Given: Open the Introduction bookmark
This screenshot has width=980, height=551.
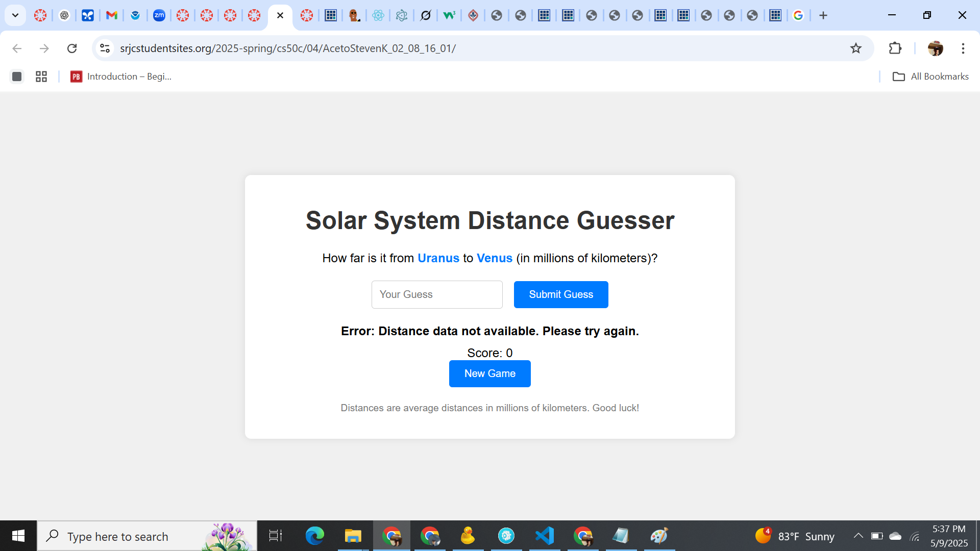Looking at the screenshot, I should [x=121, y=77].
